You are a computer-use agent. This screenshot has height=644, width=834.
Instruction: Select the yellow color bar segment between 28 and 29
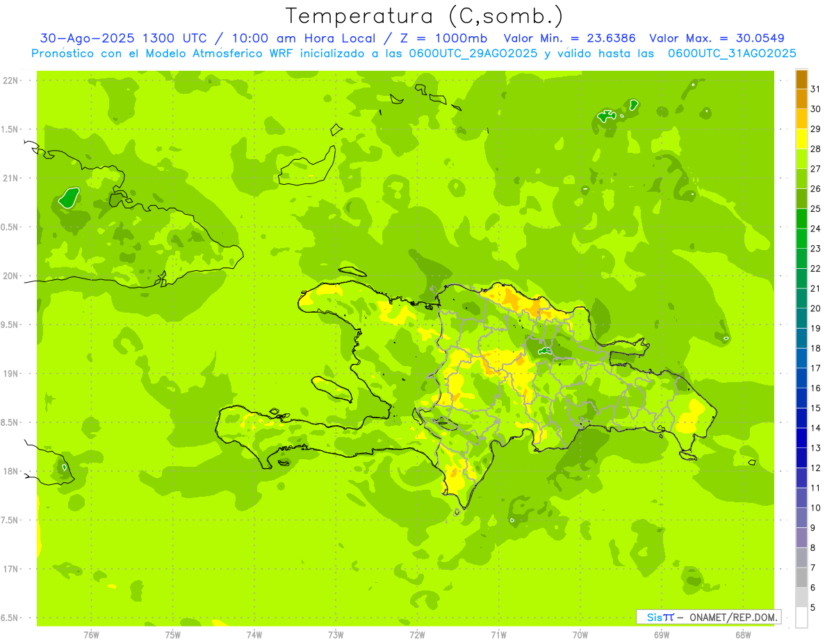point(801,138)
